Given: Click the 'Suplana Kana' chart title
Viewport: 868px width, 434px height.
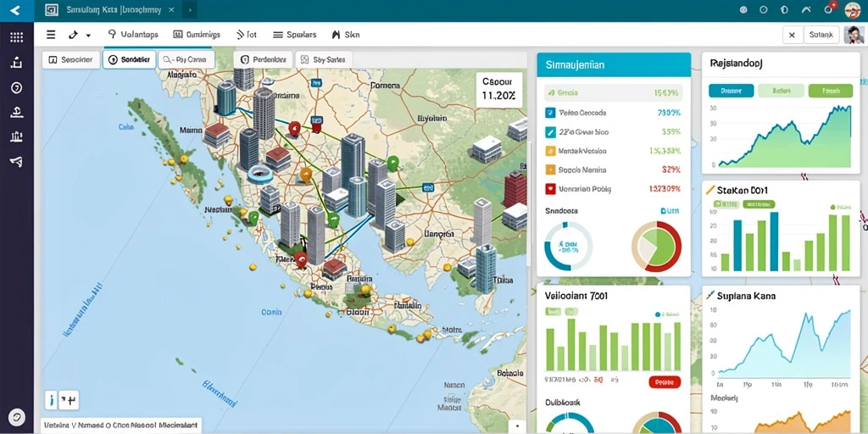Looking at the screenshot, I should click(x=746, y=296).
